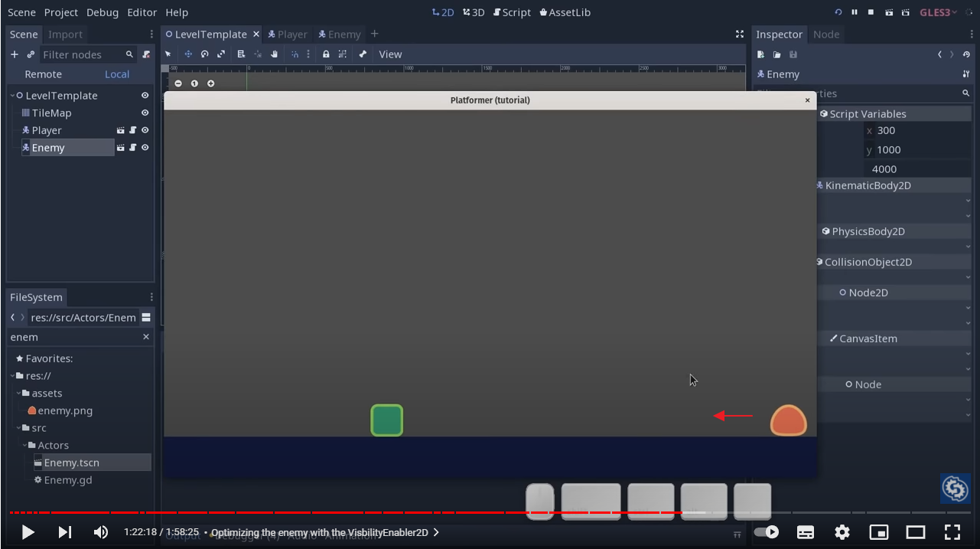
Task: Choose the Scale Mode tool
Action: [x=221, y=54]
